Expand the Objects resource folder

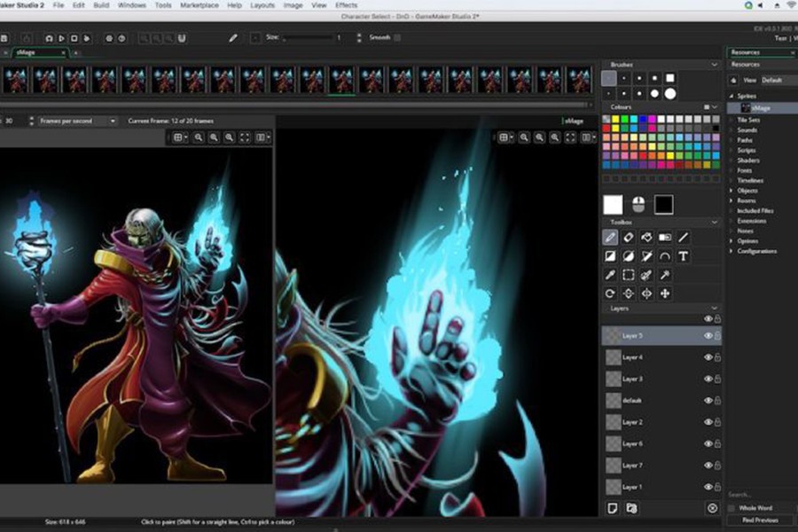731,191
